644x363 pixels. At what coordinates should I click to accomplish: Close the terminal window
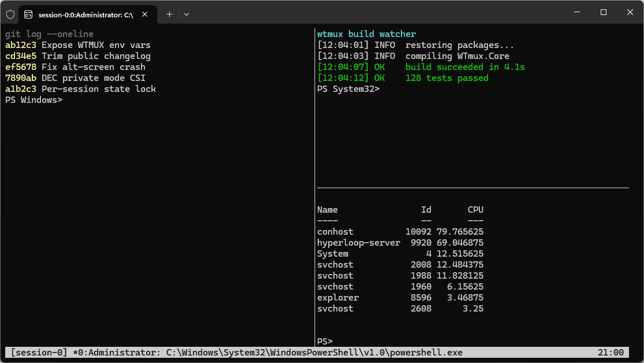tap(630, 12)
